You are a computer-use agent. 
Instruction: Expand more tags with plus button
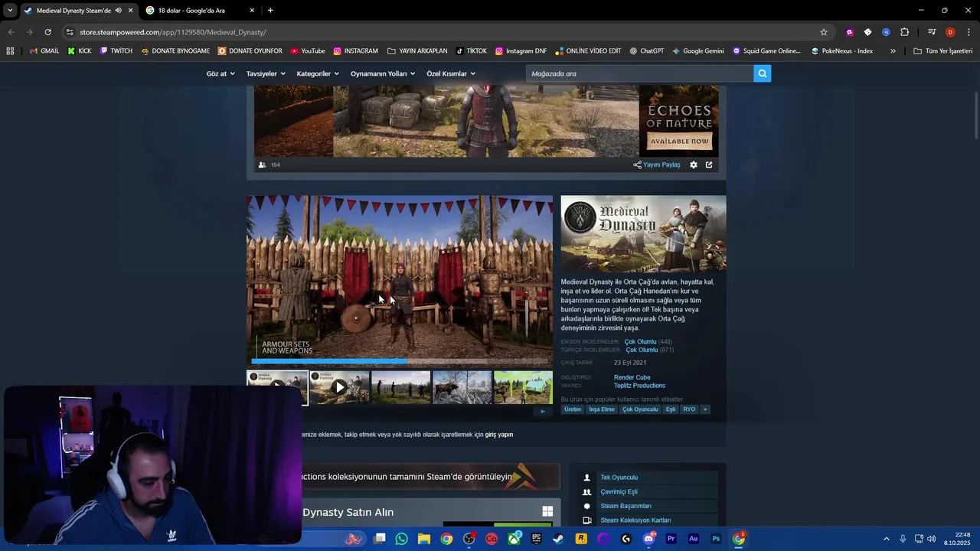click(x=705, y=409)
